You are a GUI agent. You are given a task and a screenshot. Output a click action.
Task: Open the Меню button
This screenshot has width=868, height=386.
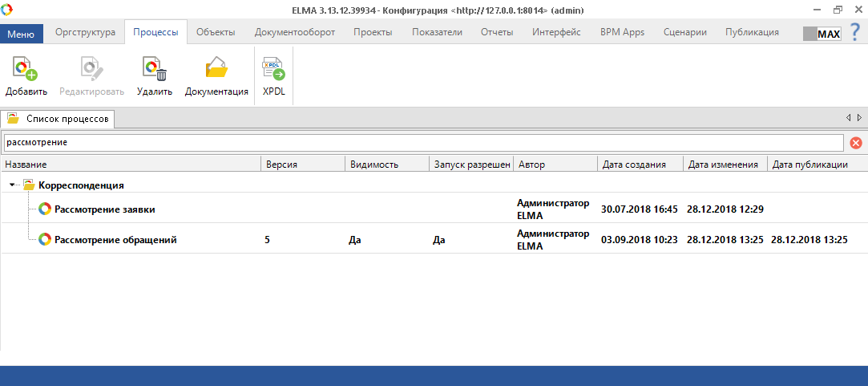click(21, 34)
